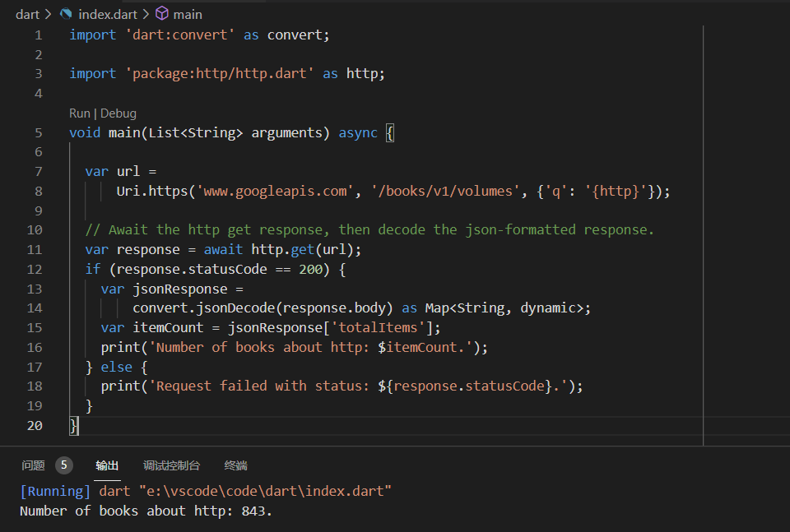Image resolution: width=790 pixels, height=532 pixels.
Task: Click line number 20 in gutter
Action: (35, 426)
